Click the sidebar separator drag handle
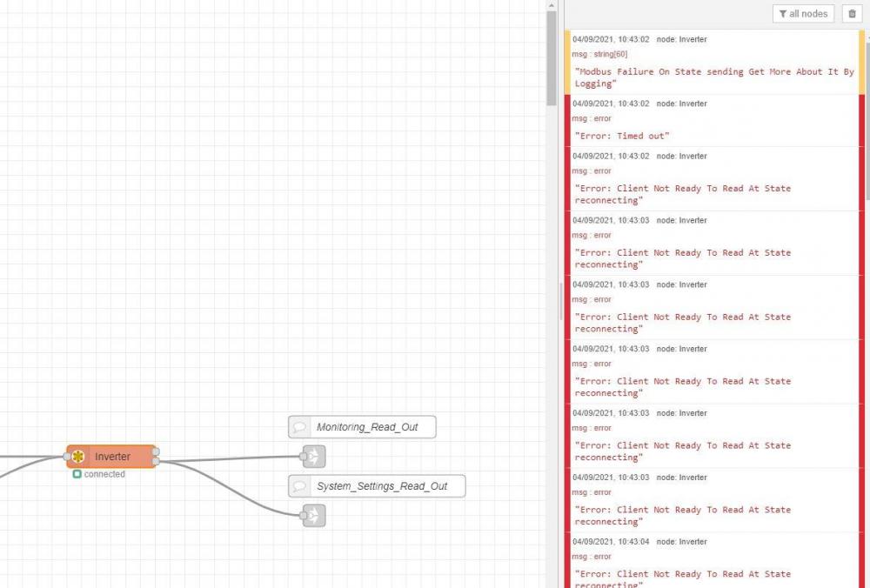The image size is (870, 588). tap(560, 301)
